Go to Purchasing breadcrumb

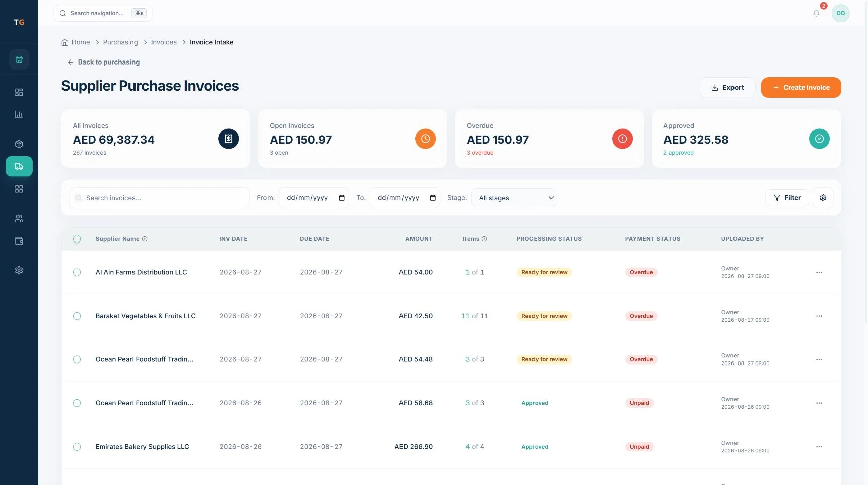click(120, 42)
